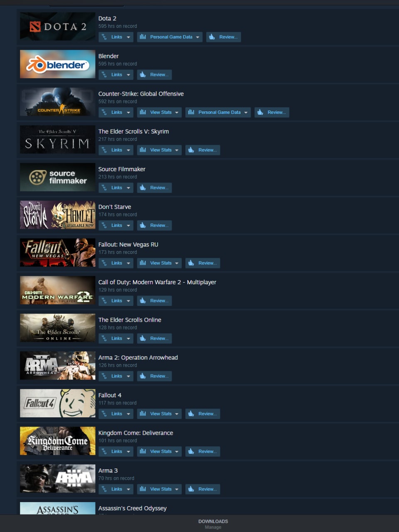
Task: Open Personal Game Data dropdown for Counter-Strike
Action: (x=218, y=113)
